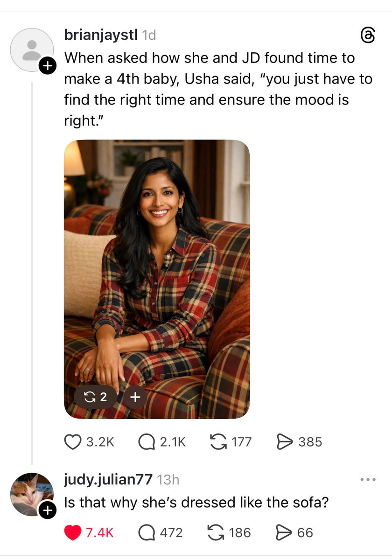Follow brianjaystl via avatar plus badge

[46, 67]
